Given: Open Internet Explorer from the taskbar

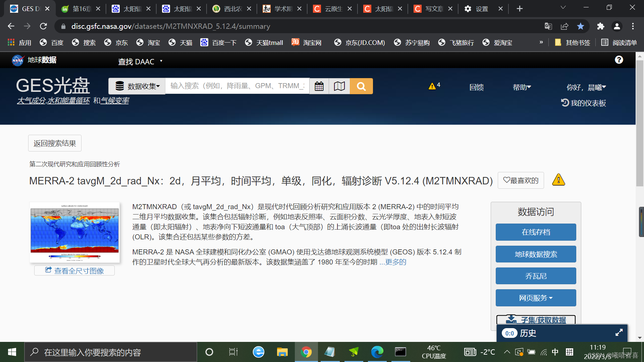Looking at the screenshot, I should pyautogui.click(x=258, y=352).
